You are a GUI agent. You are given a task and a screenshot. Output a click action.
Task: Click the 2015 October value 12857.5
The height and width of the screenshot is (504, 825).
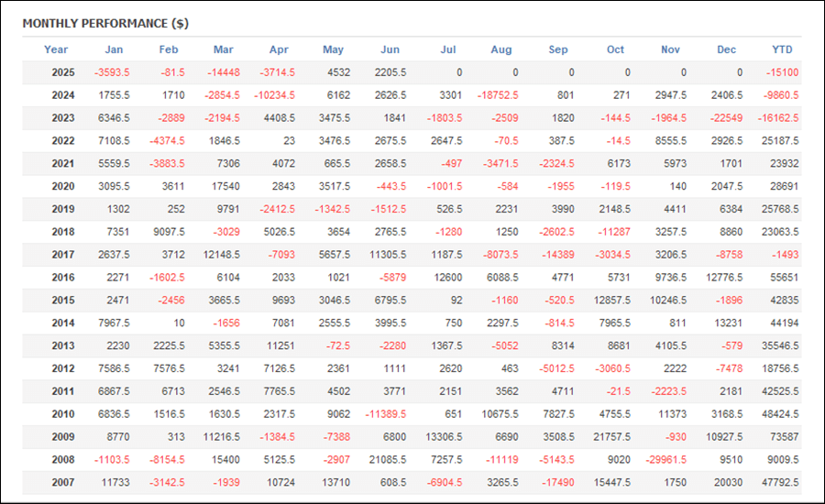[612, 301]
